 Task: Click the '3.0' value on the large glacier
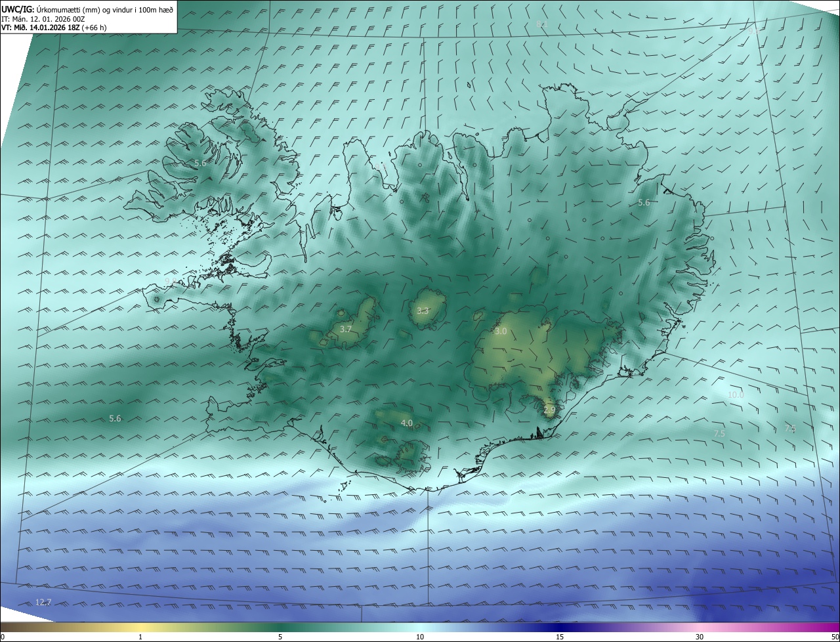(501, 332)
